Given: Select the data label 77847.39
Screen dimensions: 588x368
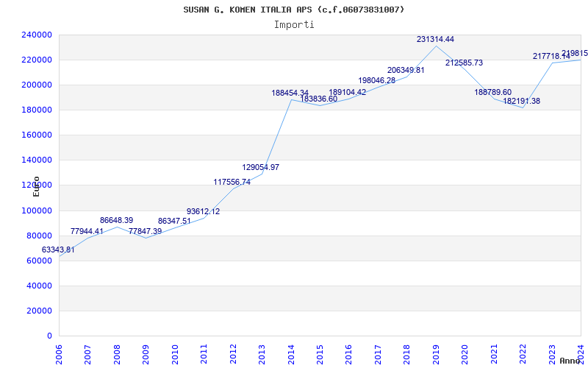Looking at the screenshot, I should (x=145, y=231).
